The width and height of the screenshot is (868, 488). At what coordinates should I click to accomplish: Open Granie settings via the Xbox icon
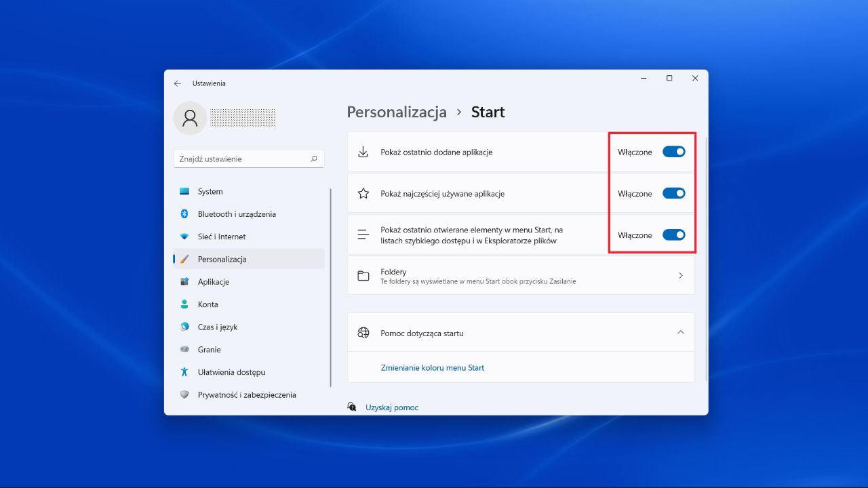click(x=184, y=349)
